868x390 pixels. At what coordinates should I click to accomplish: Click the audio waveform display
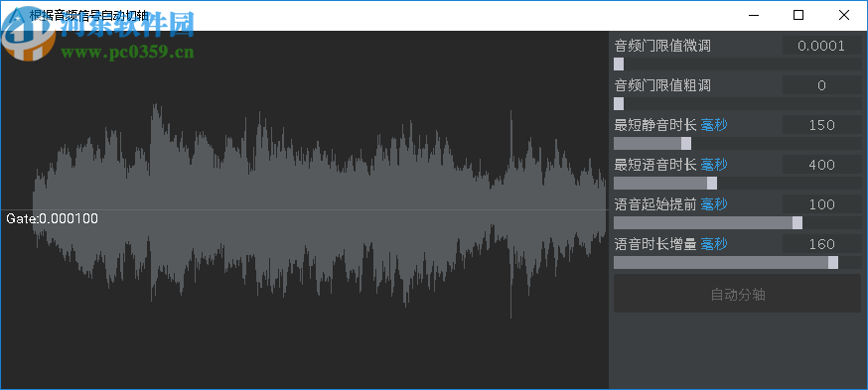point(305,210)
